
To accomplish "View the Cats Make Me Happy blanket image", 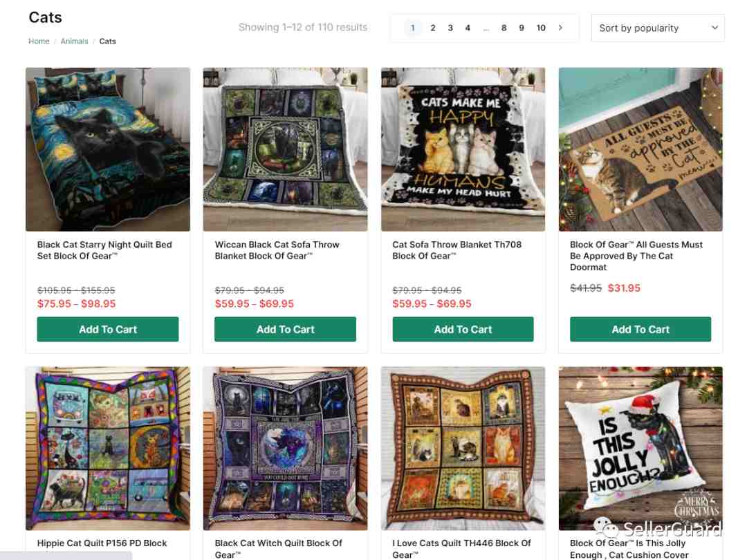I will (463, 149).
